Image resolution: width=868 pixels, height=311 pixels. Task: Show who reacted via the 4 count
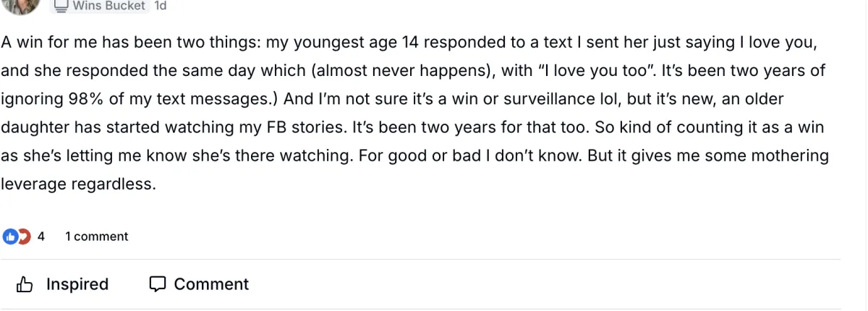click(41, 237)
